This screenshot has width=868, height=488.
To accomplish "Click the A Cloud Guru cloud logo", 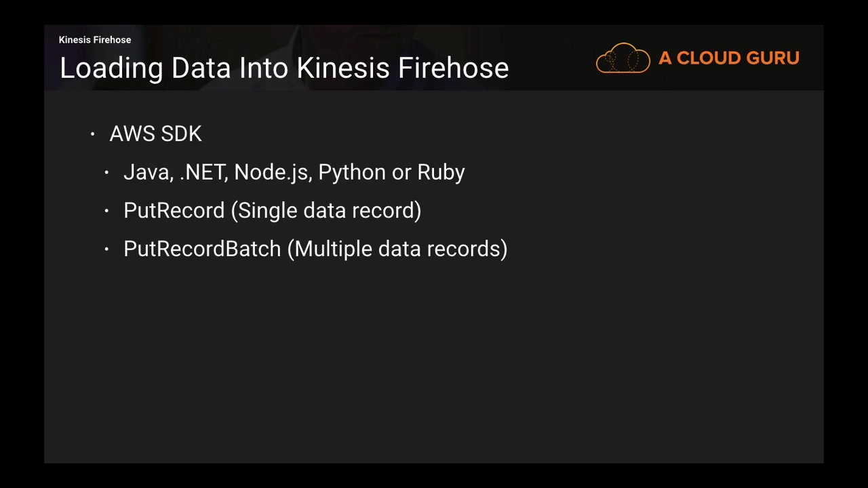I will (623, 58).
